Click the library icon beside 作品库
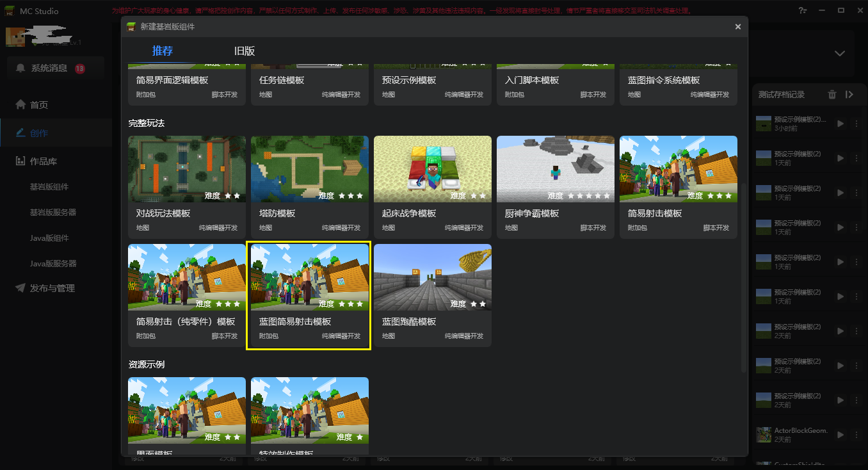The width and height of the screenshot is (868, 470). coord(20,161)
